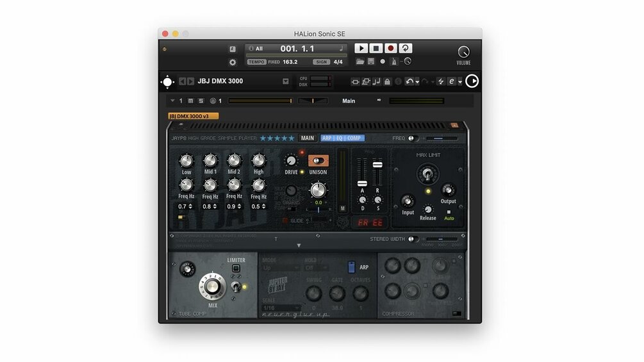Click the stepper on value 0.7
Screen dimensions: 644x362
pos(190,206)
